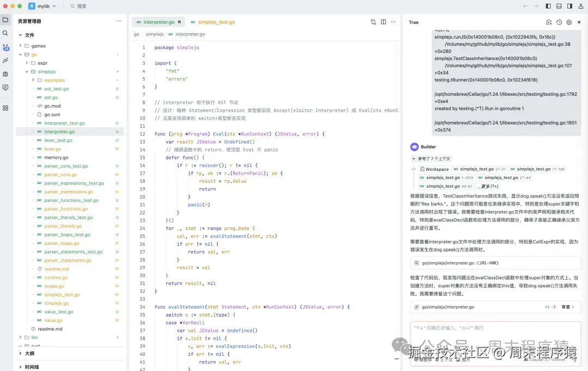The height and width of the screenshot is (371, 588).
Task: Close the Trae chat panel
Action: click(579, 22)
